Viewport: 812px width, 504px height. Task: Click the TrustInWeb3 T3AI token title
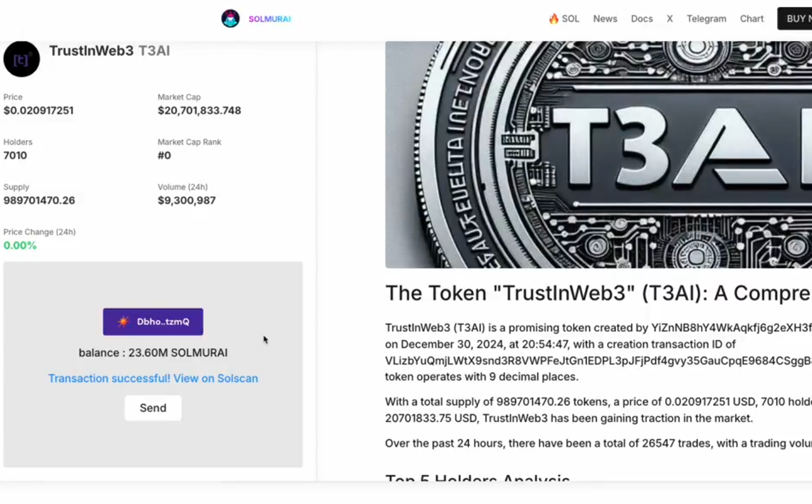click(109, 51)
